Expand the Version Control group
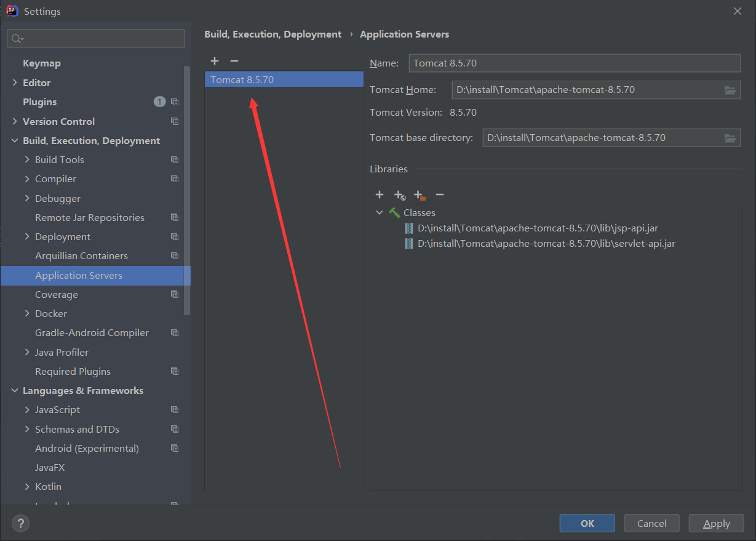Screen dimensions: 756x541 [15, 121]
